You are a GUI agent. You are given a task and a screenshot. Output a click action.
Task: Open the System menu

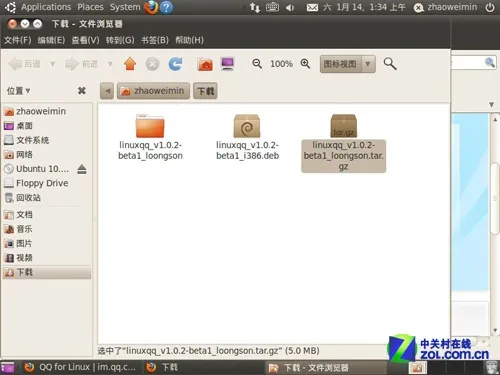[125, 7]
